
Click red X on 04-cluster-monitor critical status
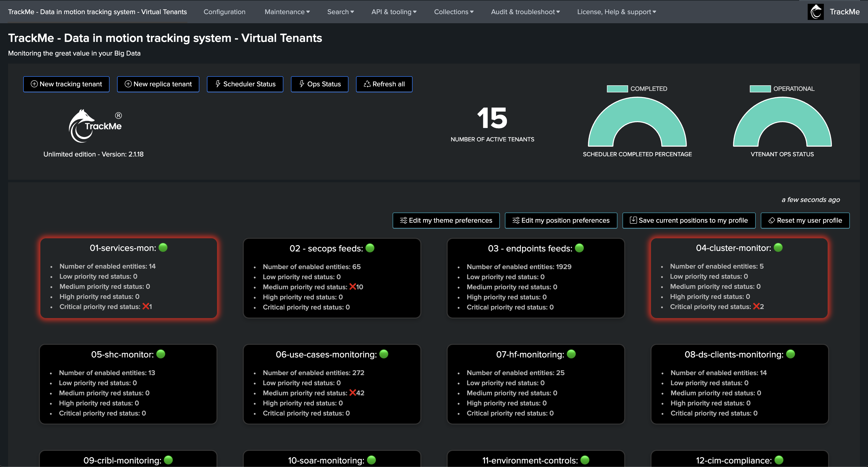[x=756, y=306]
